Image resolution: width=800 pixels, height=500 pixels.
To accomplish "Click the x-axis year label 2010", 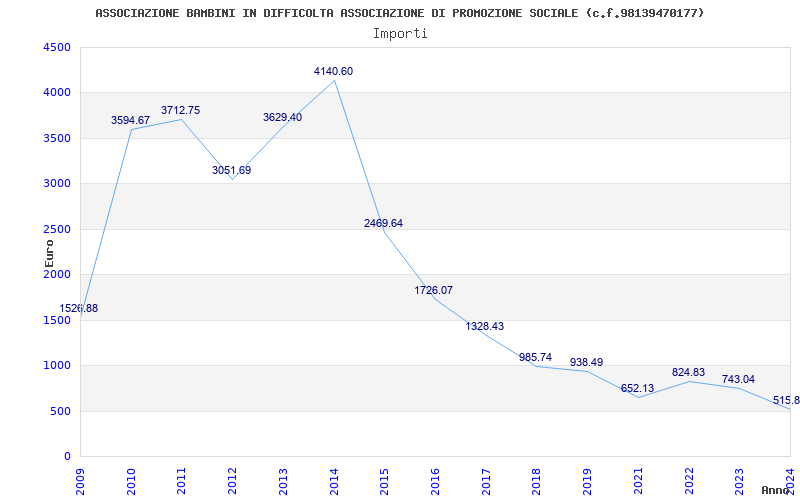I will (x=131, y=482).
